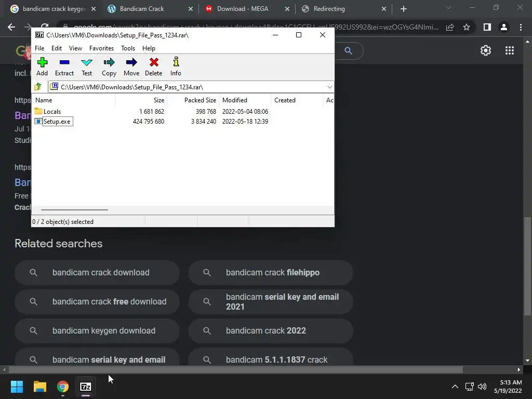Search 'bandicam serial key and email 2021'
The width and height of the screenshot is (532, 399).
coord(271,302)
